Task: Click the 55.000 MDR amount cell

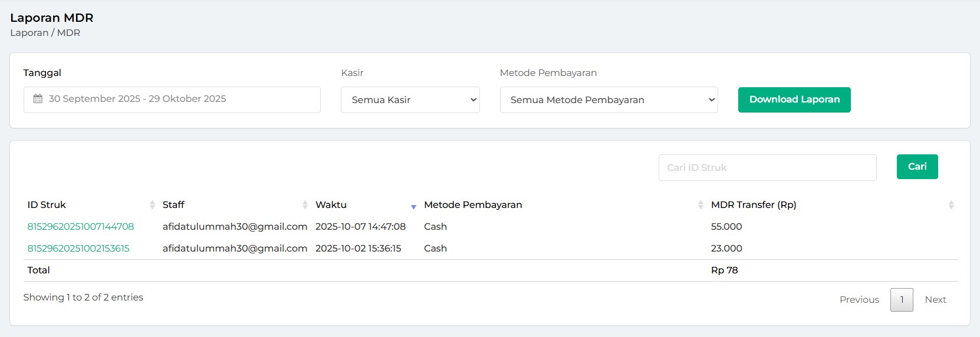Action: pos(726,227)
